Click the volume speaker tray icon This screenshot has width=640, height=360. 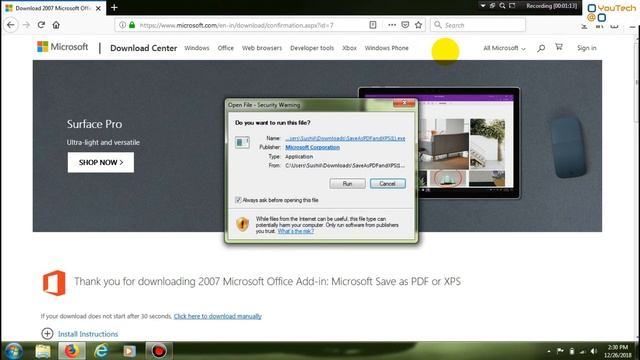pyautogui.click(x=594, y=351)
